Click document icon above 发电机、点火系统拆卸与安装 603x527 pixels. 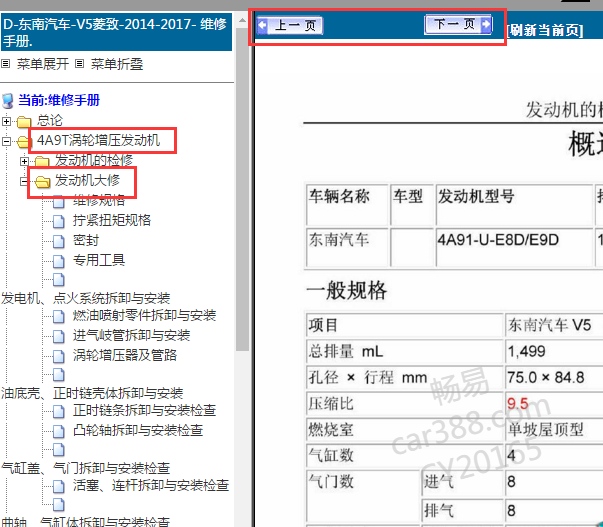[58, 280]
